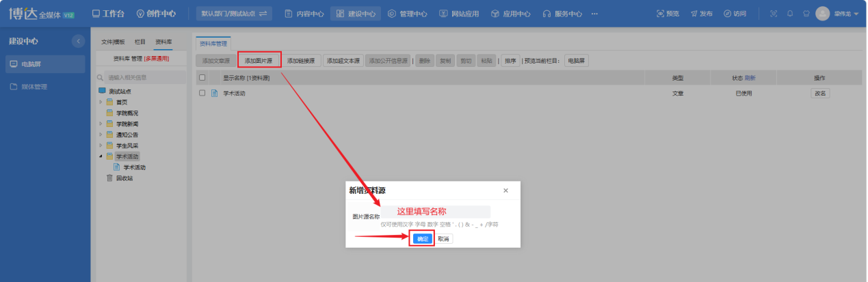Expand the 首页 tree node

tap(101, 102)
